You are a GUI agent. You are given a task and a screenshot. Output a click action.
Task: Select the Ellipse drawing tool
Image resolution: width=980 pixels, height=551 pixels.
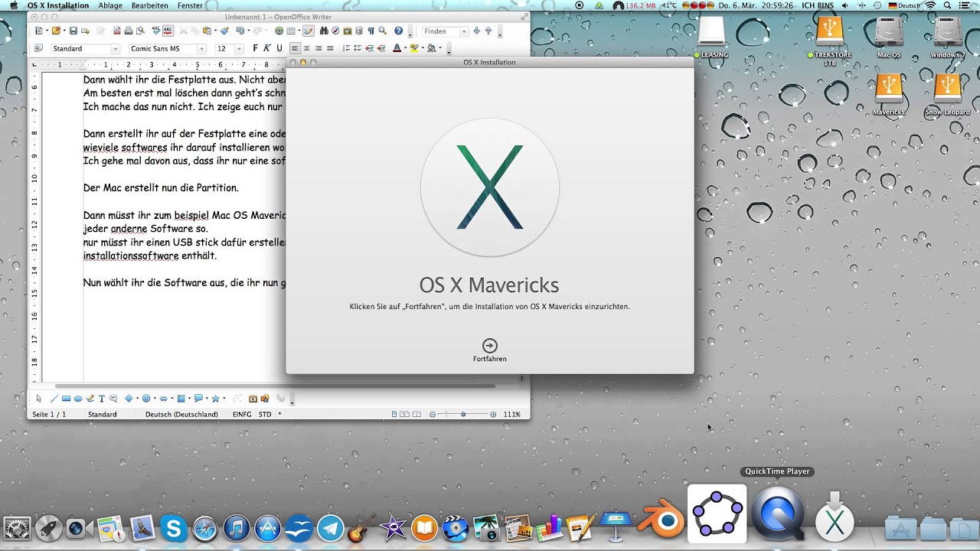click(78, 399)
